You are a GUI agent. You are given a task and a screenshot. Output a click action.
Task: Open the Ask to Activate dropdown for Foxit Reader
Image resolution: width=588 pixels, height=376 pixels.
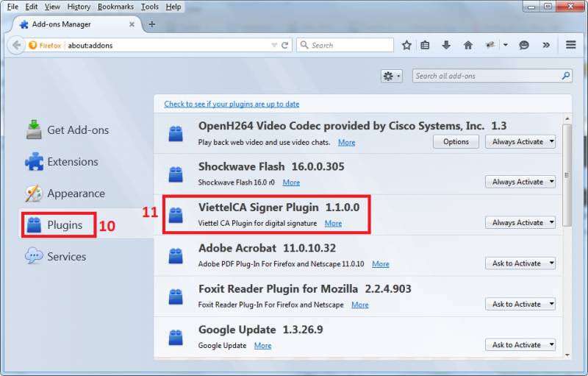click(520, 304)
